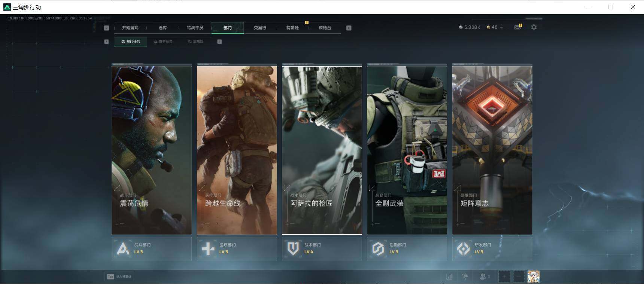The width and height of the screenshot is (644, 284).
Task: Open the 交易行 tab
Action: coord(260,28)
